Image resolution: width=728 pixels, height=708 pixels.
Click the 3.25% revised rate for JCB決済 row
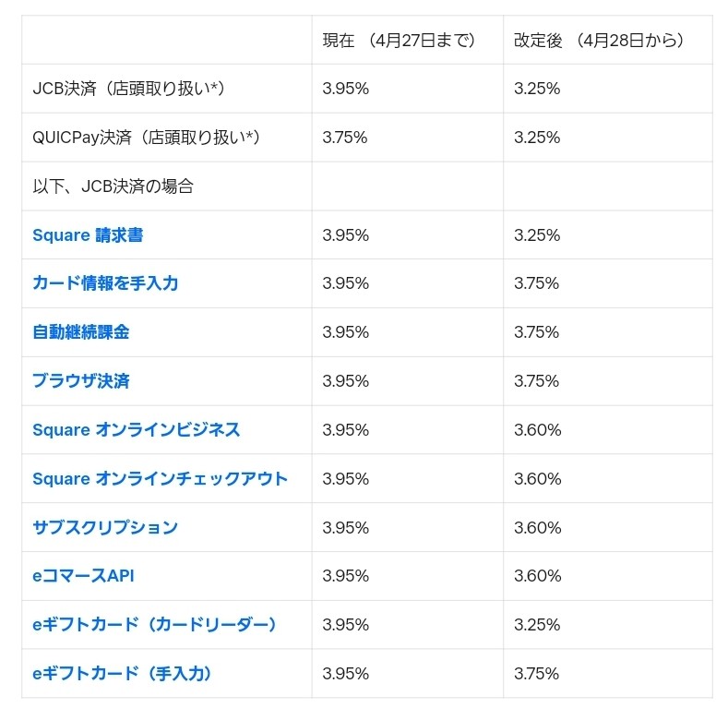(537, 89)
